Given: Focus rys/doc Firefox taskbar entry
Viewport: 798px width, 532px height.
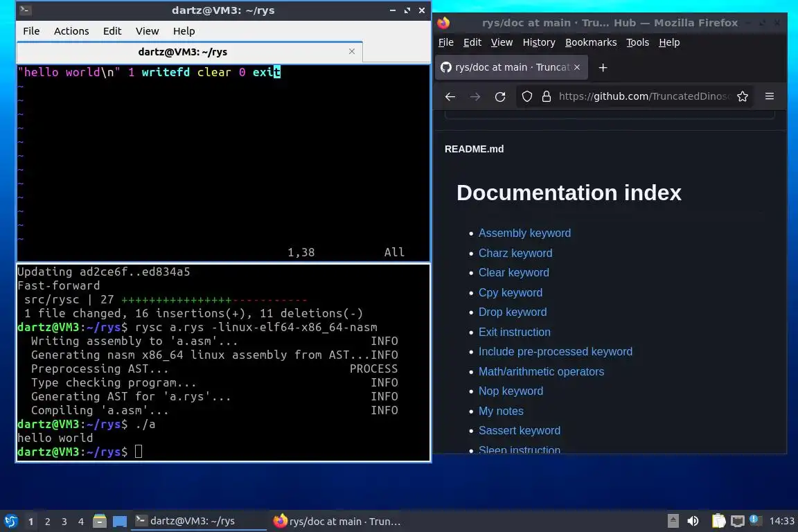Looking at the screenshot, I should click(x=337, y=521).
